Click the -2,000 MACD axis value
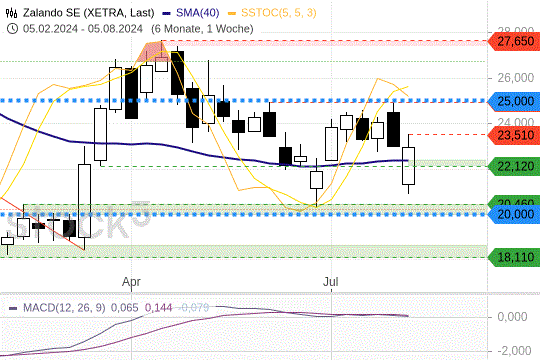 tap(514, 351)
